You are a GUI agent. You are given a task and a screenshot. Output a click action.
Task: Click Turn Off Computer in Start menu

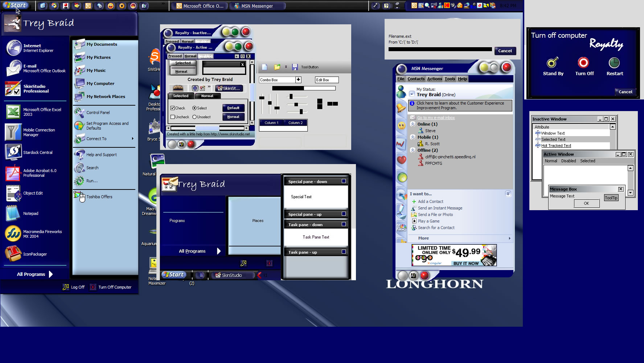(111, 287)
